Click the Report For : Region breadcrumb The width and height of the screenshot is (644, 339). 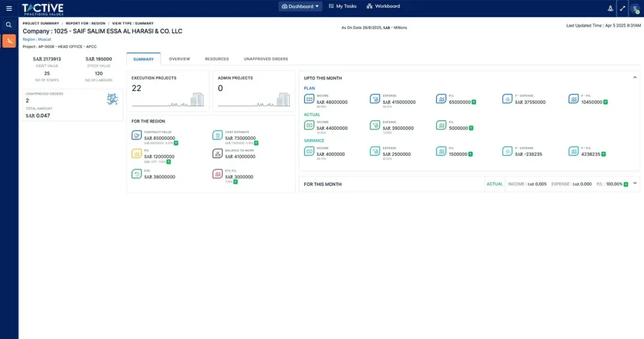click(86, 24)
